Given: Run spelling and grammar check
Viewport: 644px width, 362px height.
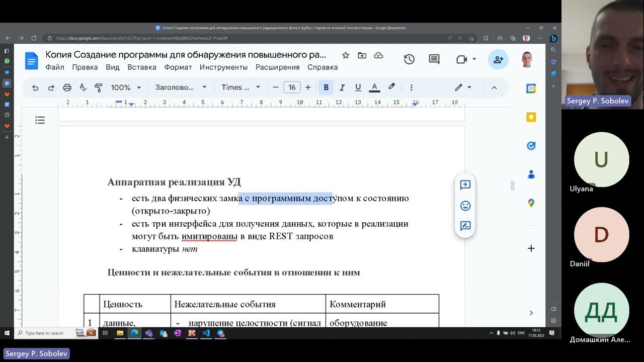Looking at the screenshot, I should pos(83,87).
